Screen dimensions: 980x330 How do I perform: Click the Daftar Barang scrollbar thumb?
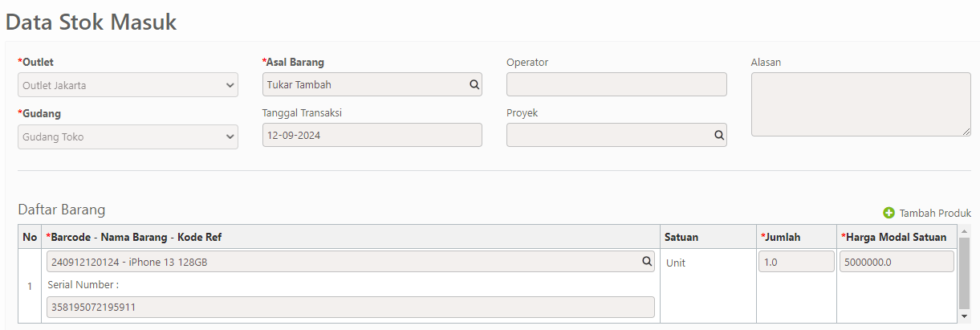965,273
